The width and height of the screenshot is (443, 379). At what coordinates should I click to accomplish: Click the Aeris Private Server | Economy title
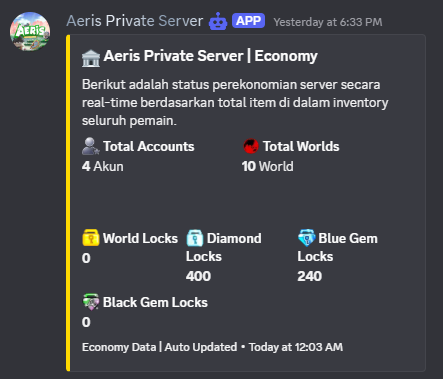(x=210, y=56)
